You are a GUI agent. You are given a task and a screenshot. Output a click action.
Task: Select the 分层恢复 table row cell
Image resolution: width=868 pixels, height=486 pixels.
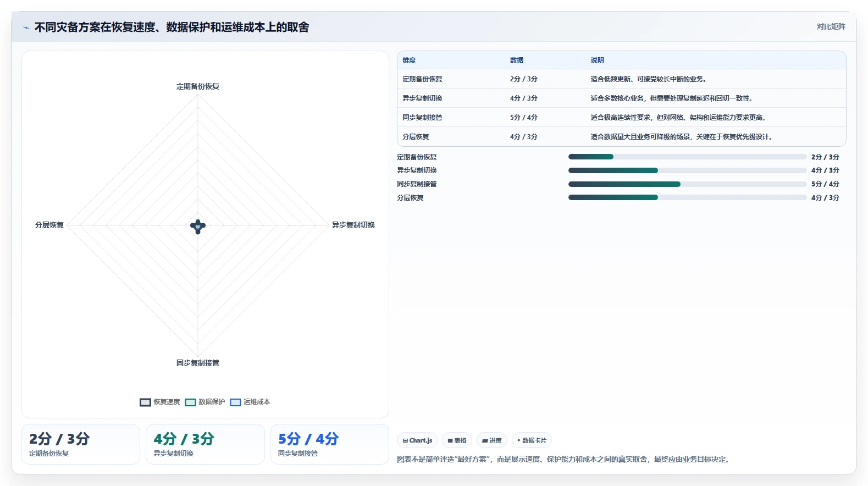click(x=416, y=137)
